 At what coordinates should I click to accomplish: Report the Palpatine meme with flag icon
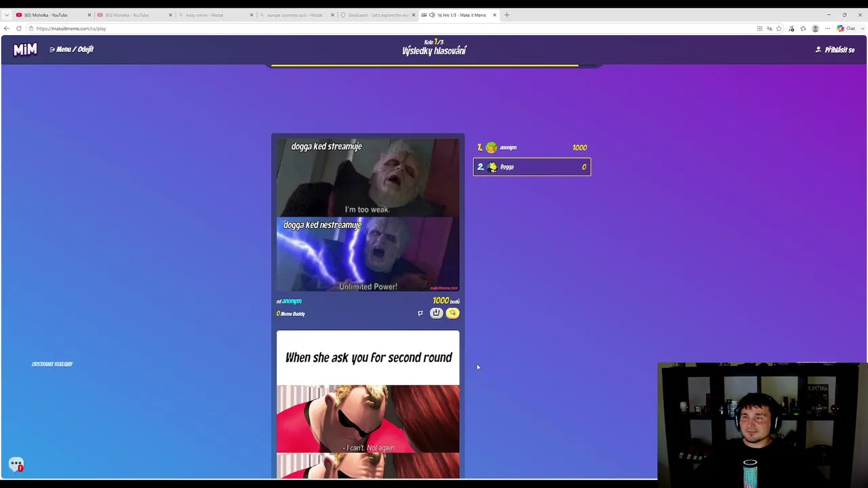pyautogui.click(x=420, y=313)
